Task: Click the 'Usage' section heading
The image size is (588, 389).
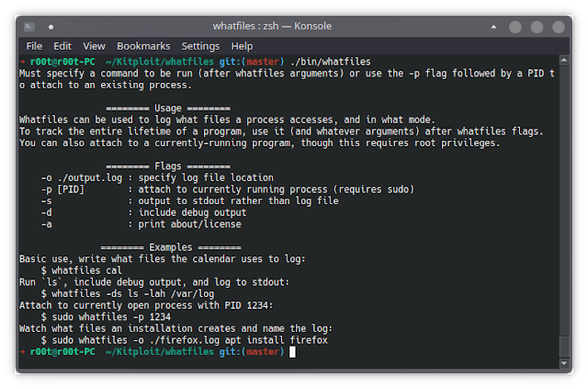Action: coord(168,109)
